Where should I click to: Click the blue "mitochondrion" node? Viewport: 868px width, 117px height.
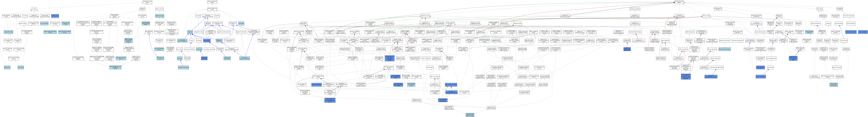coord(207,41)
